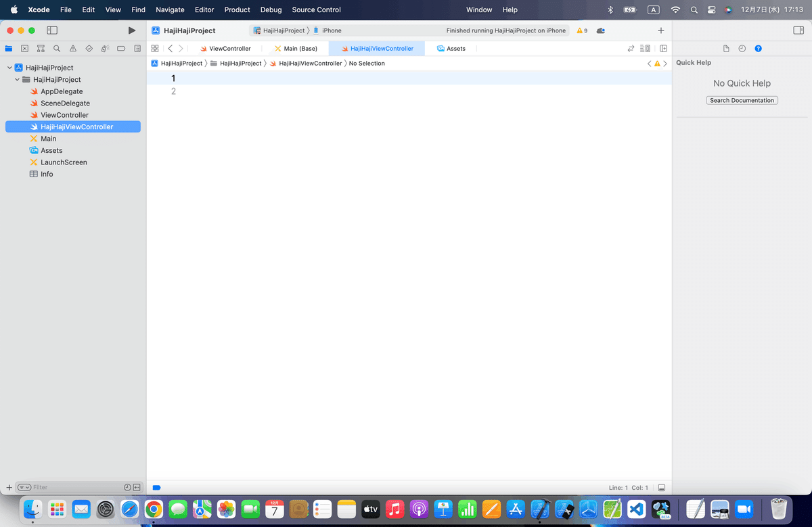
Task: Open the Product menu
Action: pos(238,9)
